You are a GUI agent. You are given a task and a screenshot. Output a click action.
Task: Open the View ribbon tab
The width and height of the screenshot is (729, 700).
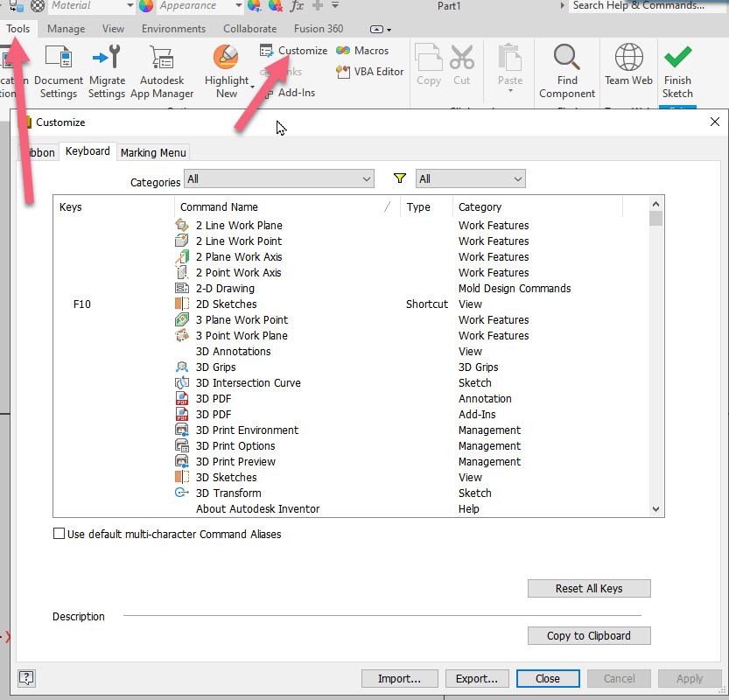click(113, 29)
